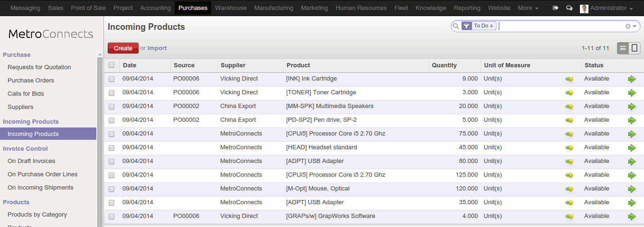Open the chat conversations icon

[x=569, y=8]
